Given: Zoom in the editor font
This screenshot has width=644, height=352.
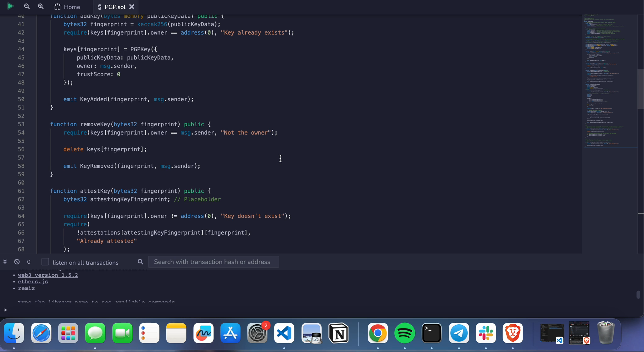Looking at the screenshot, I should [41, 6].
